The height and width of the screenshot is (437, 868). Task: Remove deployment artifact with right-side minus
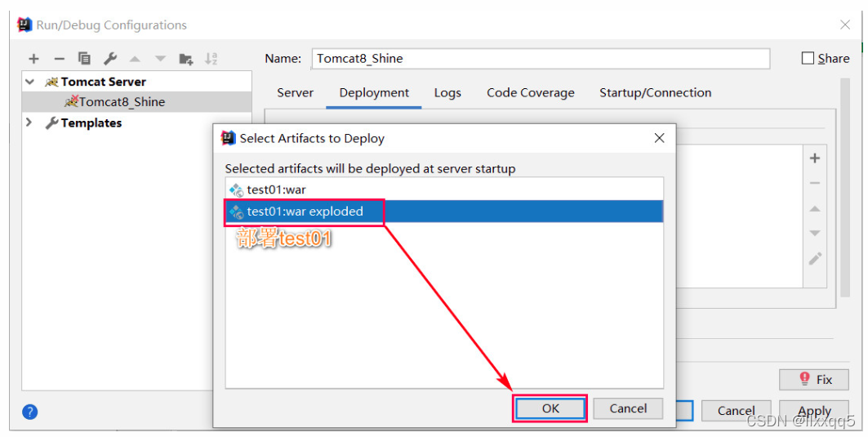click(x=815, y=183)
